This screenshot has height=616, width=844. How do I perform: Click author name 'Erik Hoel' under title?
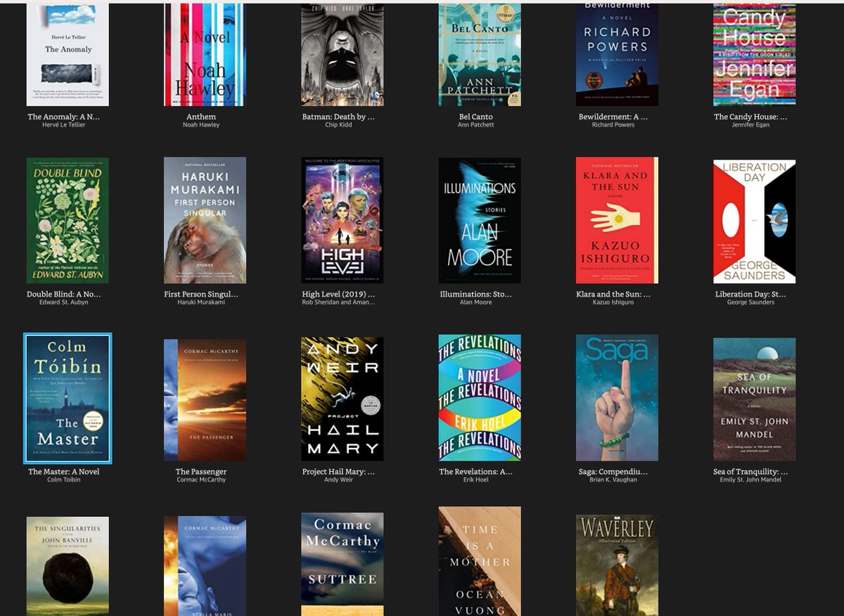pos(476,480)
